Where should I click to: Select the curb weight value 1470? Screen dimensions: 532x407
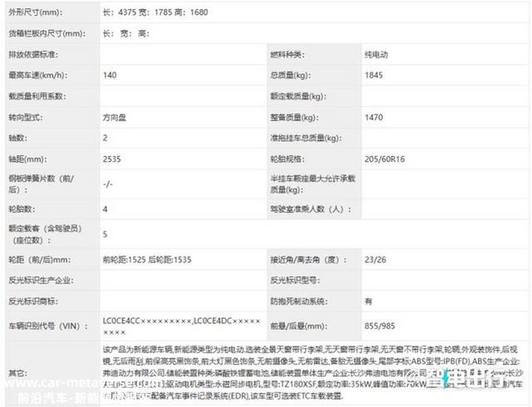[373, 118]
